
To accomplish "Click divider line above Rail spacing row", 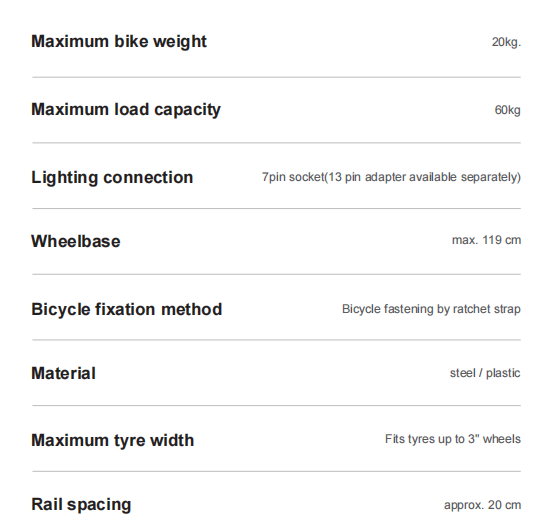I will click(277, 472).
